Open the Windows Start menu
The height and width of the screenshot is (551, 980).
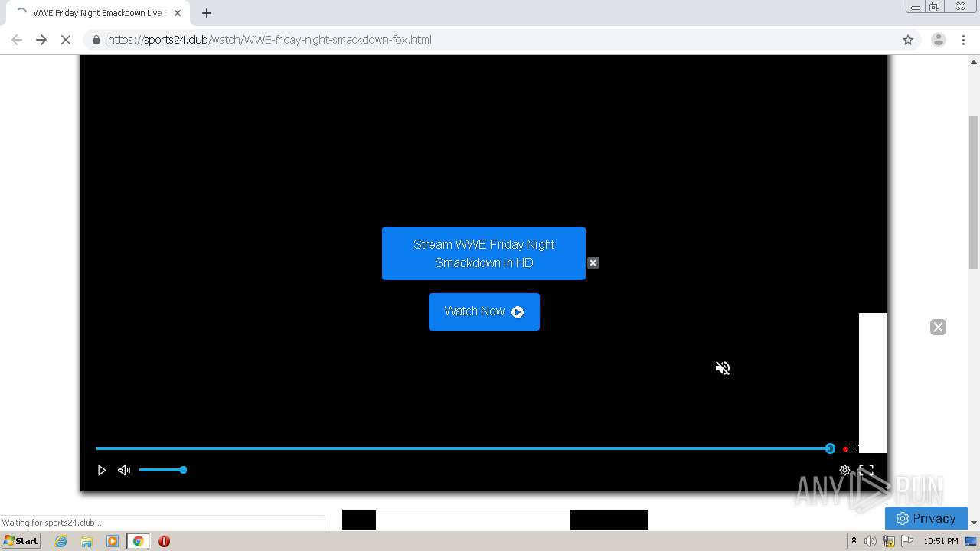pyautogui.click(x=21, y=541)
